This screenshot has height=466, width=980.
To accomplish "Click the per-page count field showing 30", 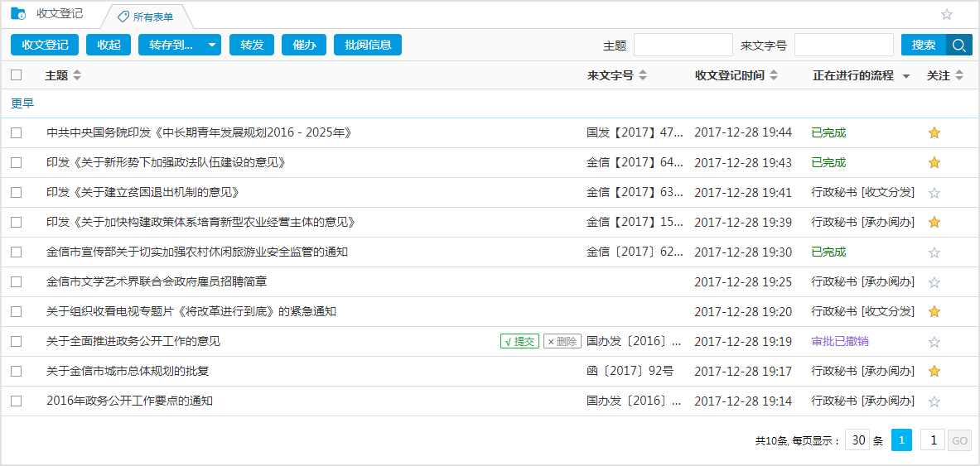I will pos(857,440).
